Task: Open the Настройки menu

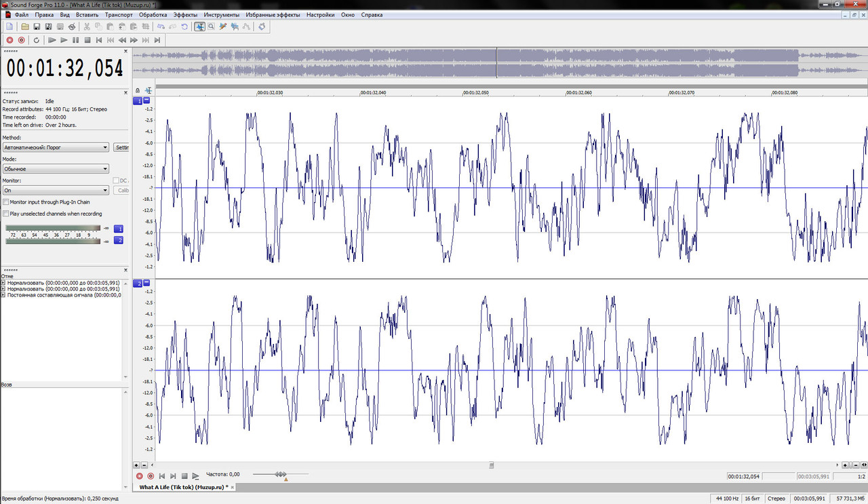Action: tap(320, 14)
